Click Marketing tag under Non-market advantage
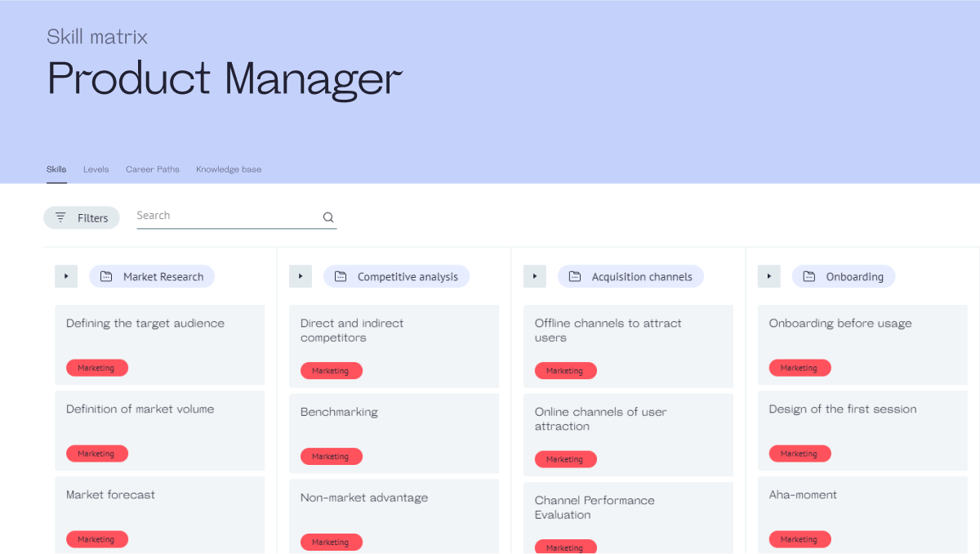Image resolution: width=980 pixels, height=554 pixels. pyautogui.click(x=332, y=542)
